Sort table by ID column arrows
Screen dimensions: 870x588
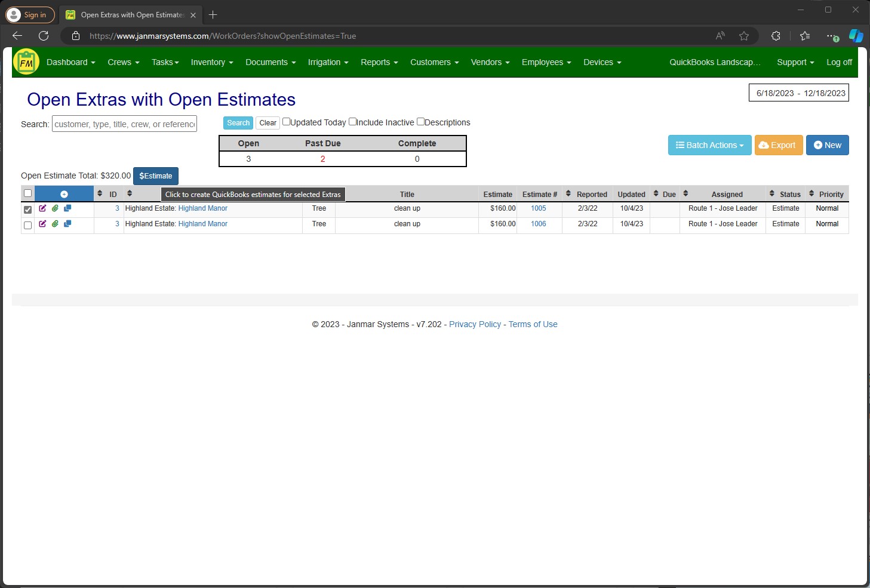tap(100, 193)
